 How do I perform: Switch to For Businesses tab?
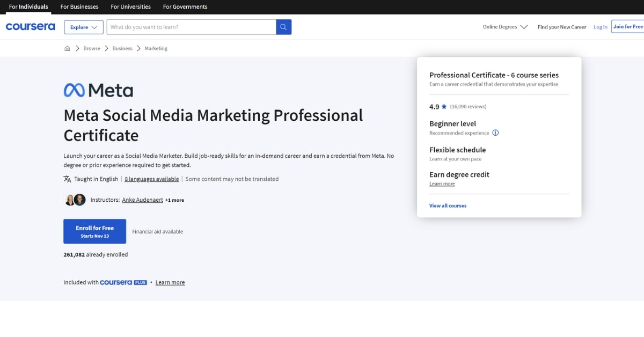(79, 7)
